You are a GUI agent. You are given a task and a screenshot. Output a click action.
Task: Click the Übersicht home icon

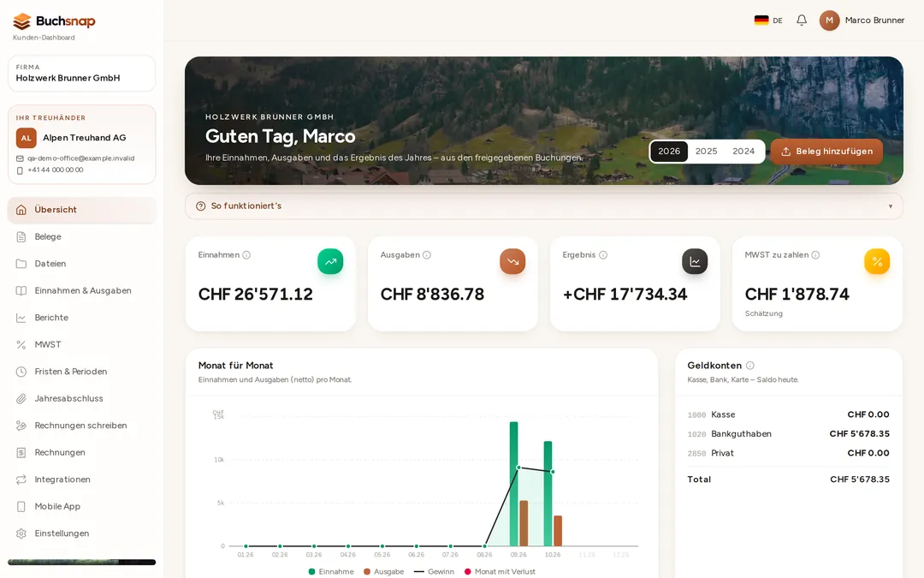21,210
